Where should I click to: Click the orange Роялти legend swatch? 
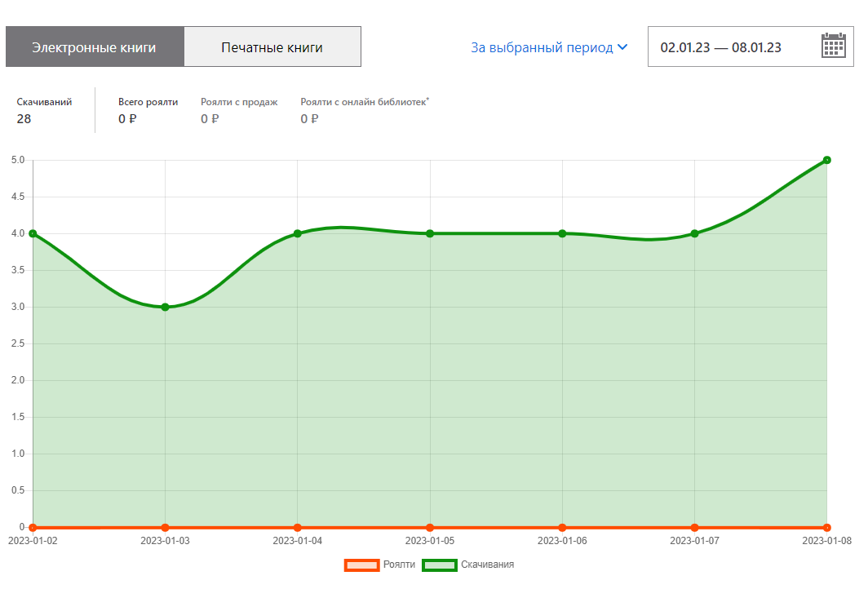coord(362,565)
